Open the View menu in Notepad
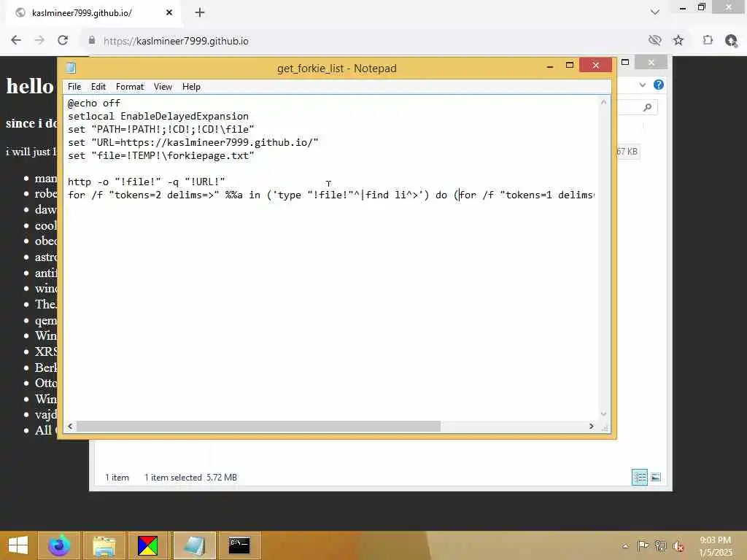Image resolution: width=747 pixels, height=560 pixels. tap(163, 87)
